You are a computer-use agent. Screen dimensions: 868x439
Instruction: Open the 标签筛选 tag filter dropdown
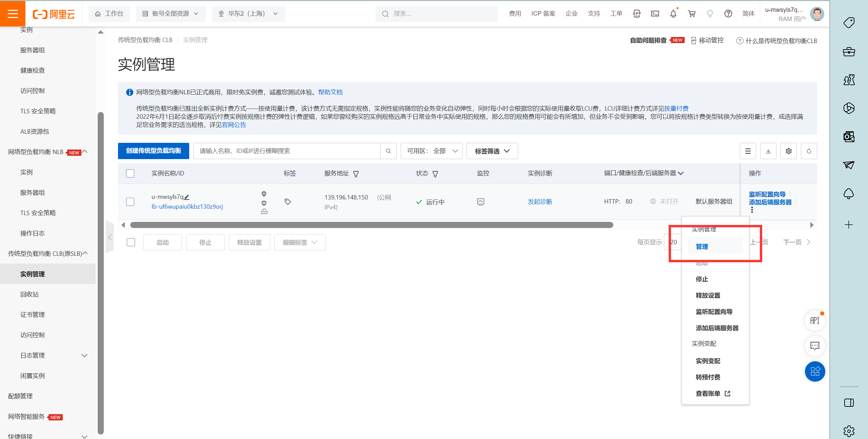492,151
